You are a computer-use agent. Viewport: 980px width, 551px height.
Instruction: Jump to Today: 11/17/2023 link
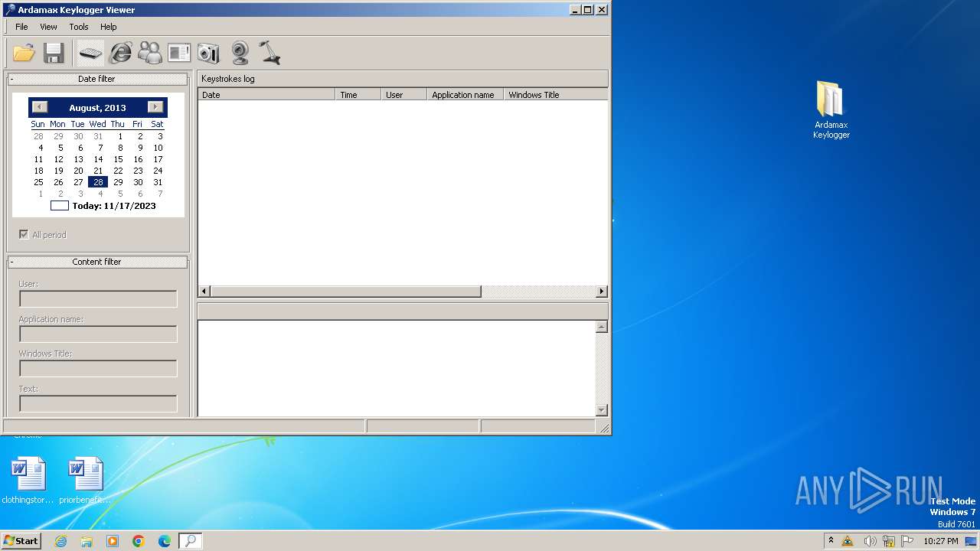click(103, 206)
